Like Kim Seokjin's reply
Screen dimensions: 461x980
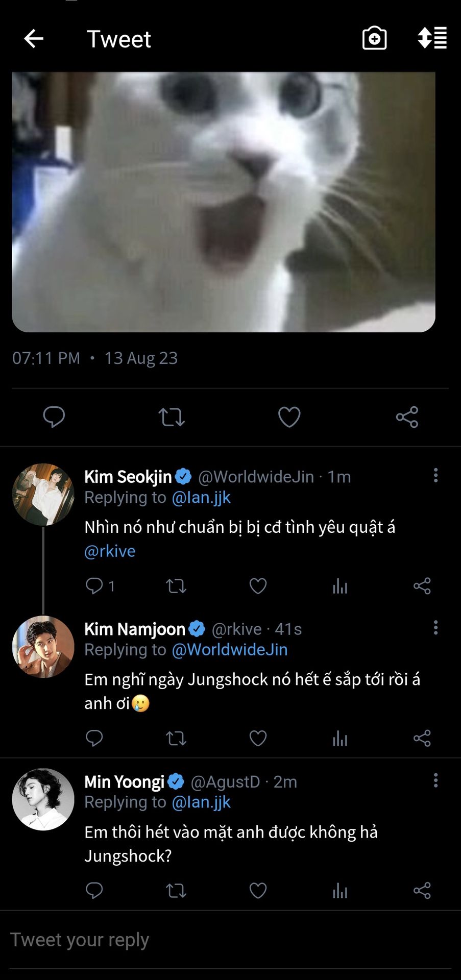[x=258, y=586]
